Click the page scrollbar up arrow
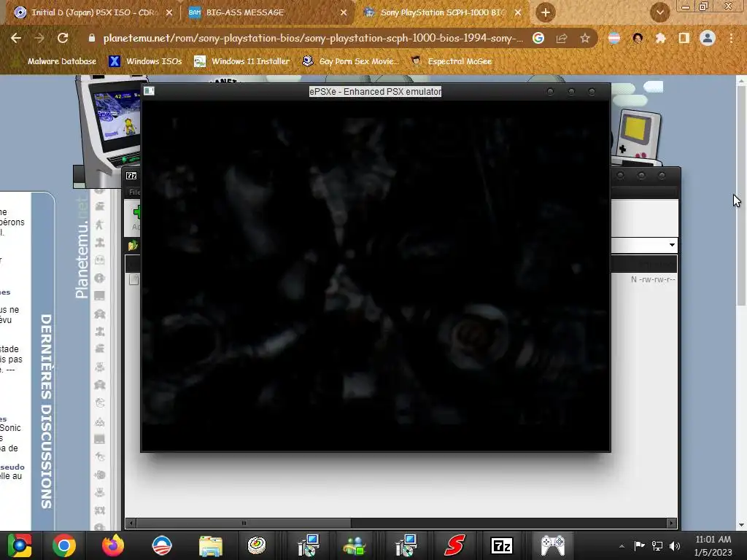This screenshot has height=560, width=747. (741, 82)
